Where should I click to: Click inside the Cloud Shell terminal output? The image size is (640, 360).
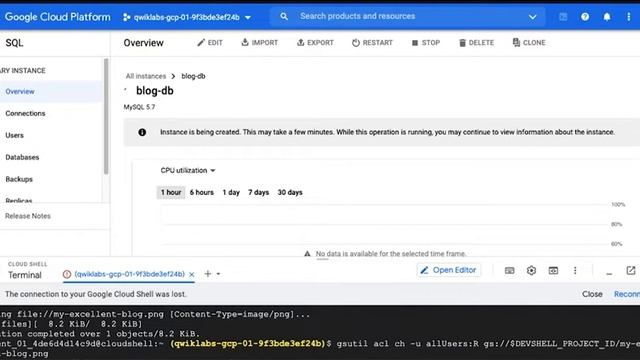click(x=320, y=333)
